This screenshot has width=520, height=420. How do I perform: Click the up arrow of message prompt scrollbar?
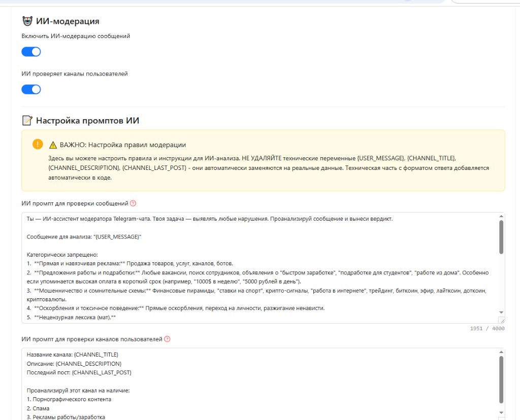coord(501,216)
